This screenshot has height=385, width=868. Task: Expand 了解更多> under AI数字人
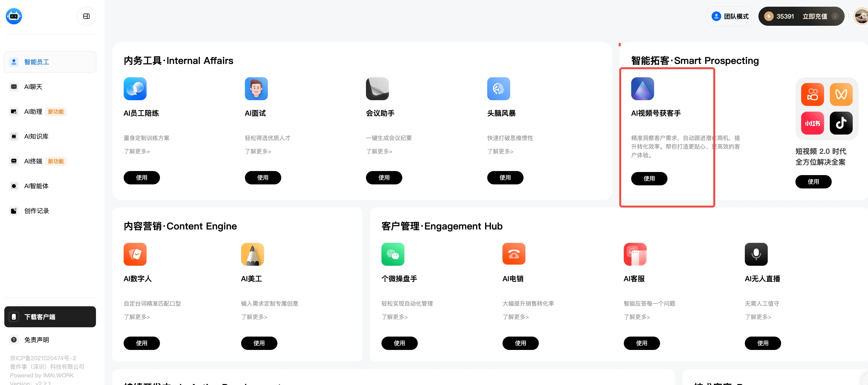pyautogui.click(x=137, y=317)
